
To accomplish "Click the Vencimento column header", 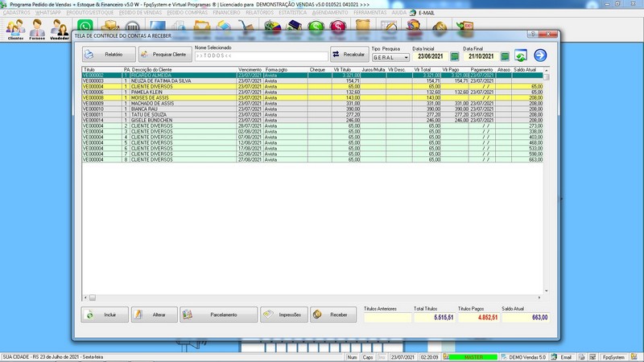I will [x=250, y=70].
